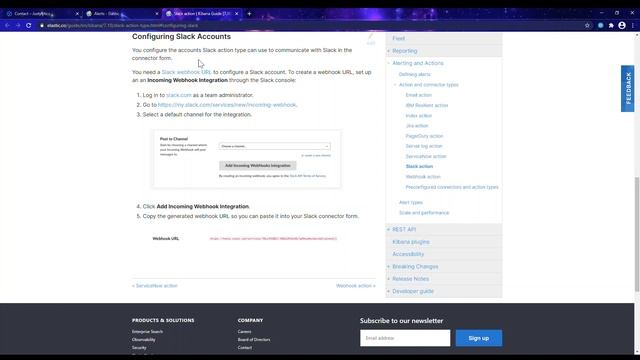Follow the Slack webhook URL link
This screenshot has height=360, width=640.
tap(186, 72)
